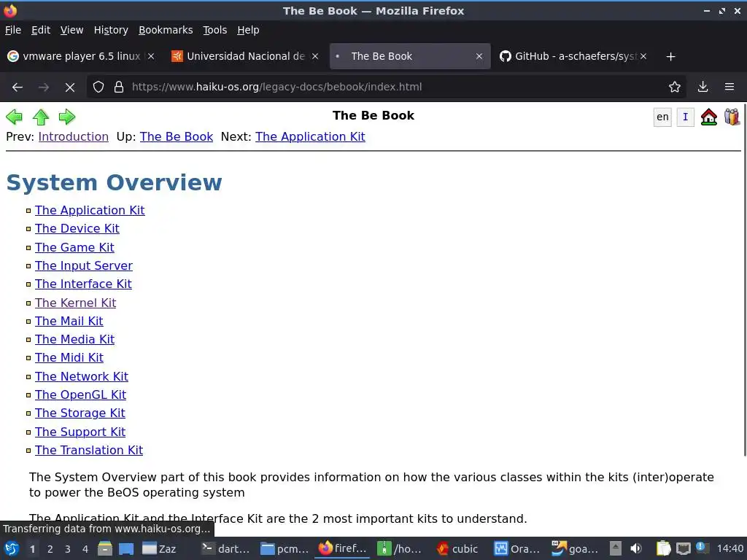
Task: Open 'The Translation Kit' link
Action: pyautogui.click(x=88, y=451)
